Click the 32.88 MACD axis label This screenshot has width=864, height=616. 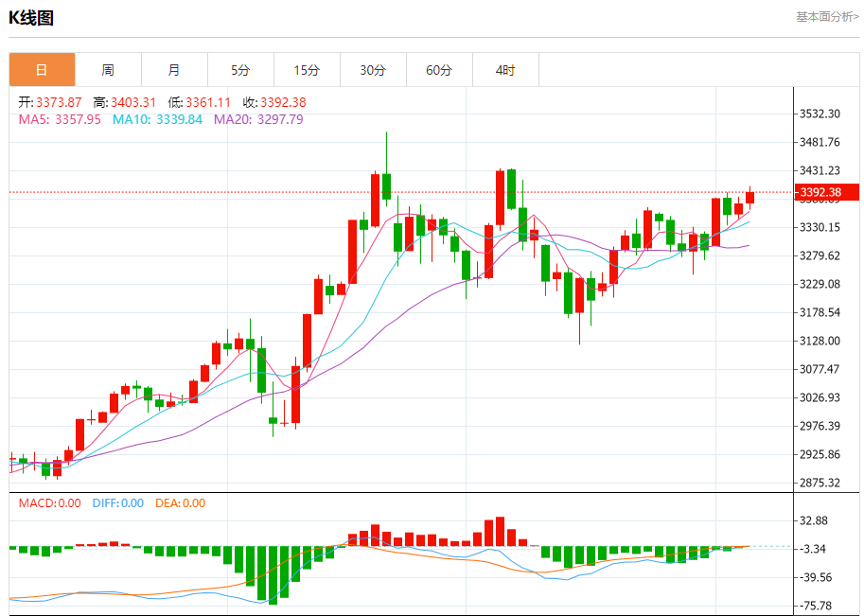(814, 520)
